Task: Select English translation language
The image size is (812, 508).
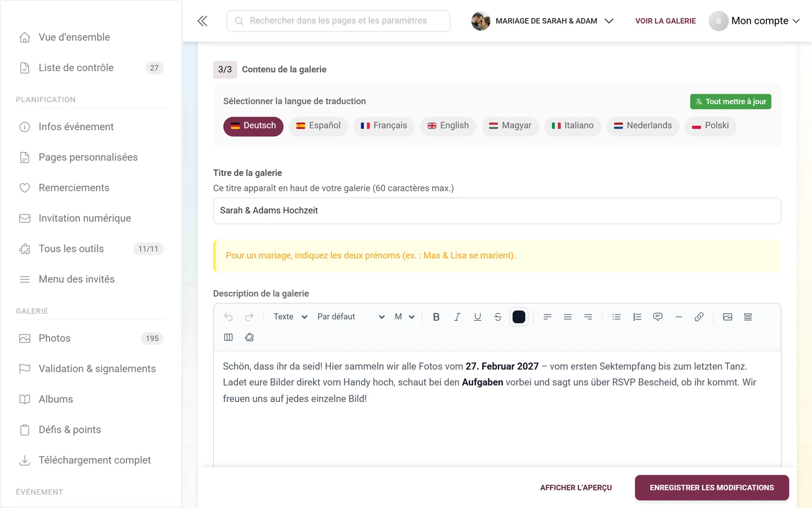Action: pos(448,126)
